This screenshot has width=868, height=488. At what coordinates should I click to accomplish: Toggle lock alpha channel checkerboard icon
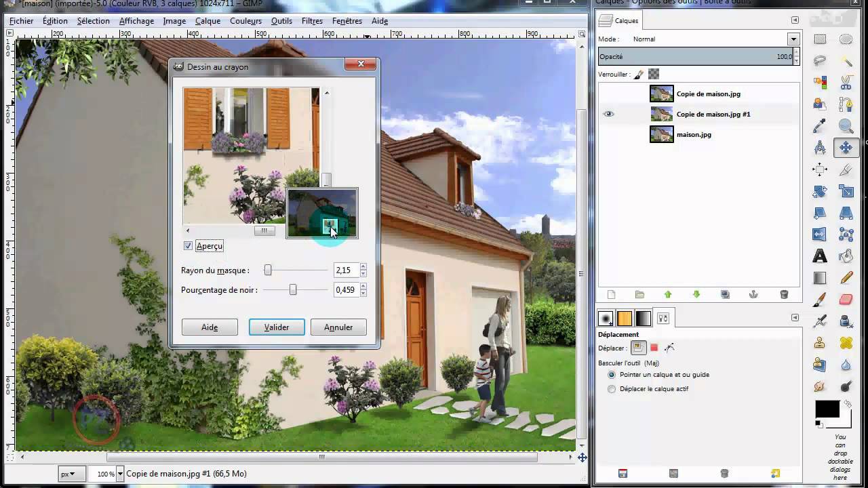654,74
